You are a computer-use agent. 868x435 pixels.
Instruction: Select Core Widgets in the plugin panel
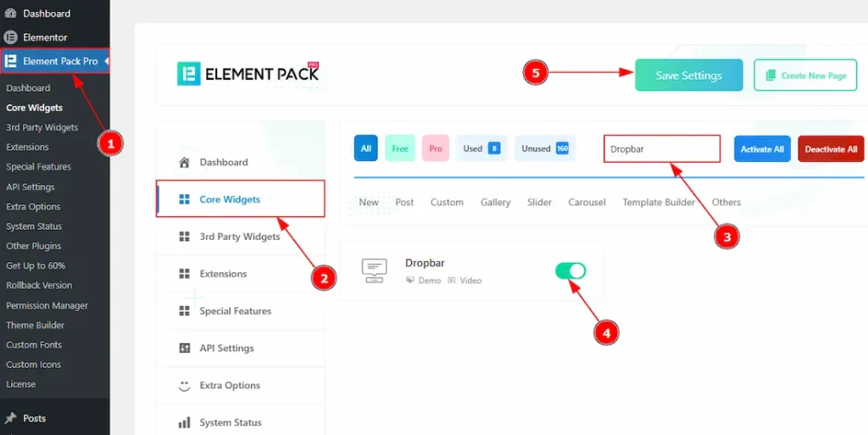(x=241, y=199)
